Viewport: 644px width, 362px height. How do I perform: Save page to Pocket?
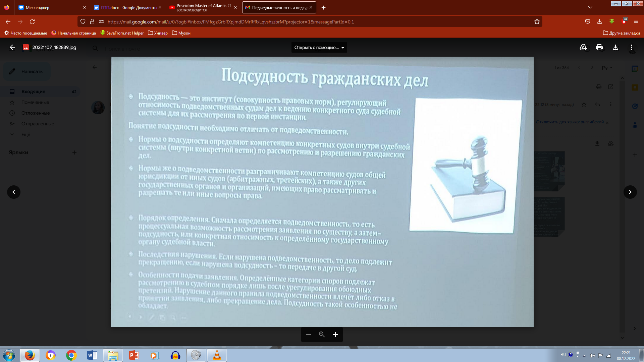click(x=588, y=21)
